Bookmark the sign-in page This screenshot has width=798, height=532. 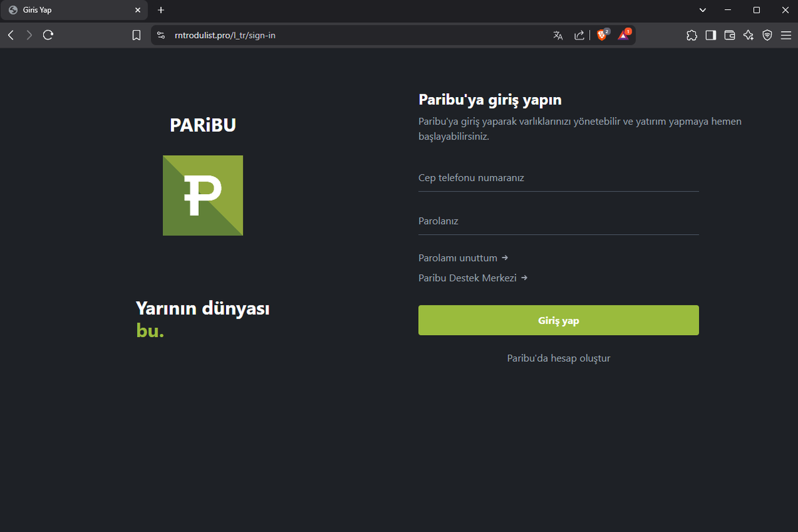coord(136,35)
